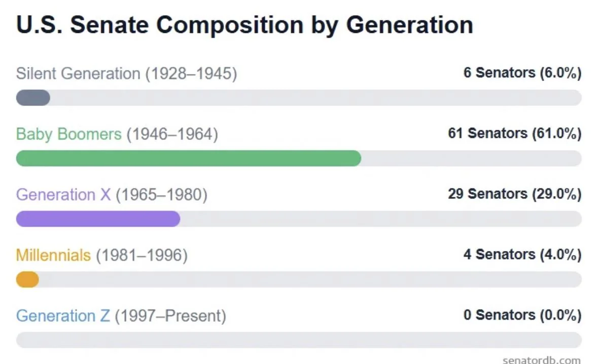Click the senatordb.com source link
Viewport: 598px width, 364px height.
click(x=541, y=360)
